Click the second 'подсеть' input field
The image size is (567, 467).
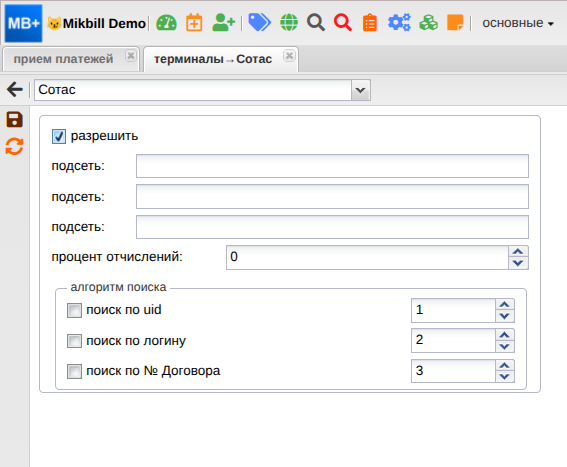click(x=332, y=196)
